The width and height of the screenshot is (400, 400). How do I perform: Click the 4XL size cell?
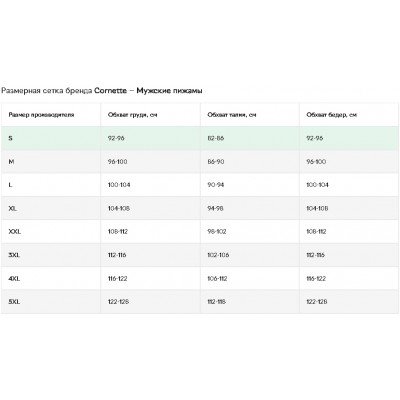click(x=14, y=278)
